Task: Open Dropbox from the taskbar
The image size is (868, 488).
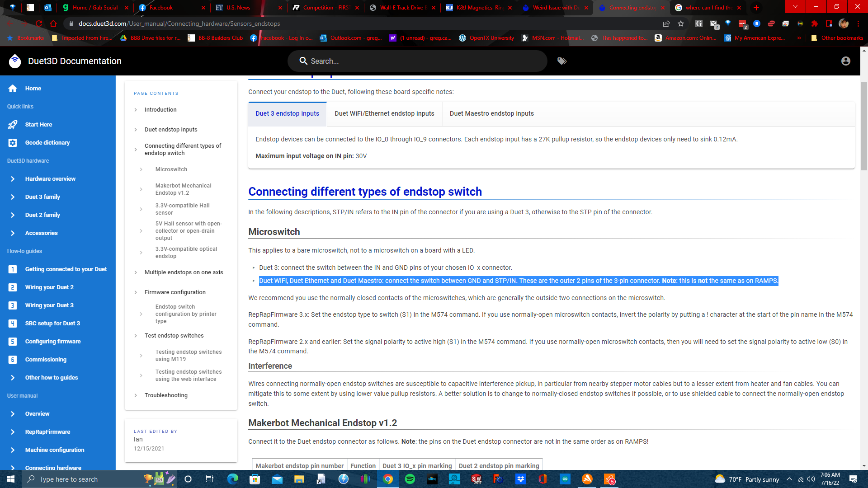Action: pyautogui.click(x=521, y=479)
